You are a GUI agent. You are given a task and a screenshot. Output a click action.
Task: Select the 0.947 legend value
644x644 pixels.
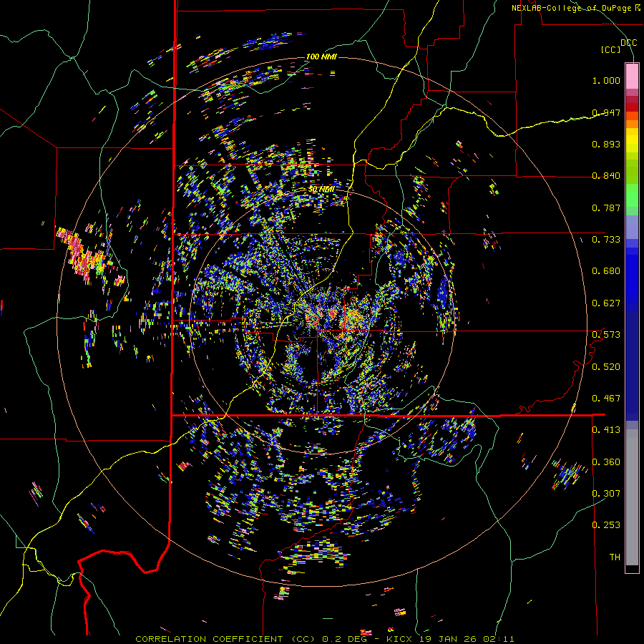point(606,112)
